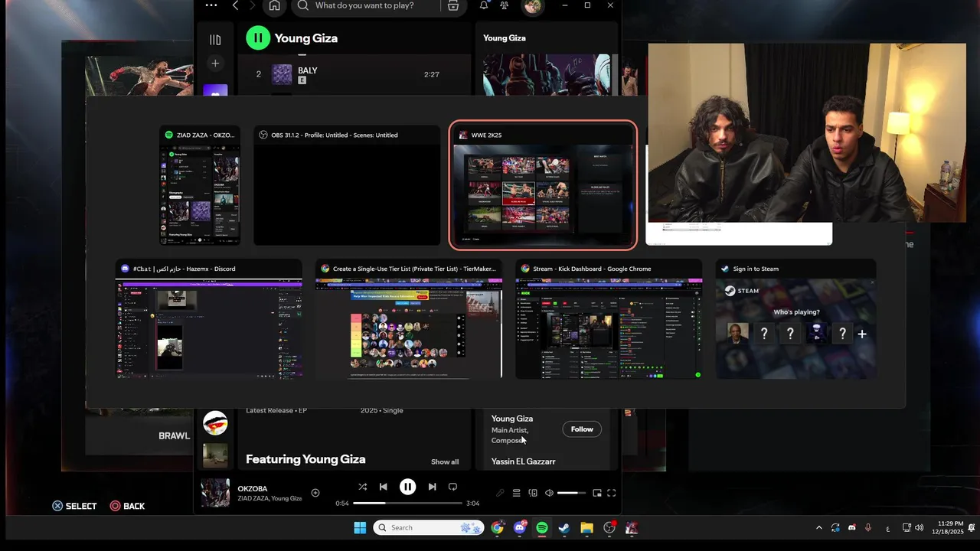The width and height of the screenshot is (980, 551).
Task: Skip to previous track
Action: (384, 487)
